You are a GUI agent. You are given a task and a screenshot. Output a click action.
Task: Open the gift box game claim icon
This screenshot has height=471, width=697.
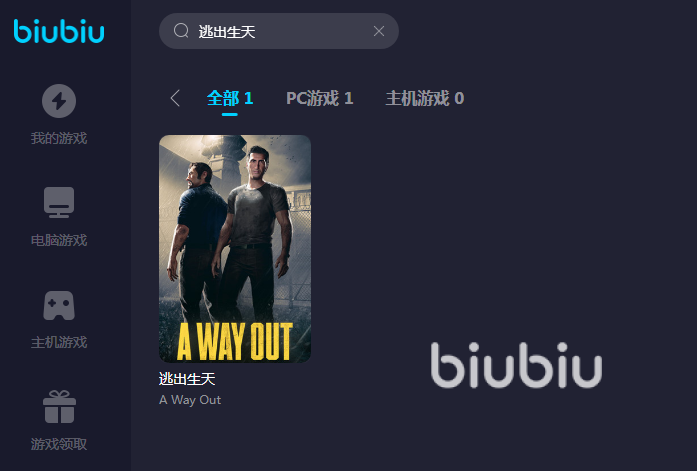(x=59, y=407)
